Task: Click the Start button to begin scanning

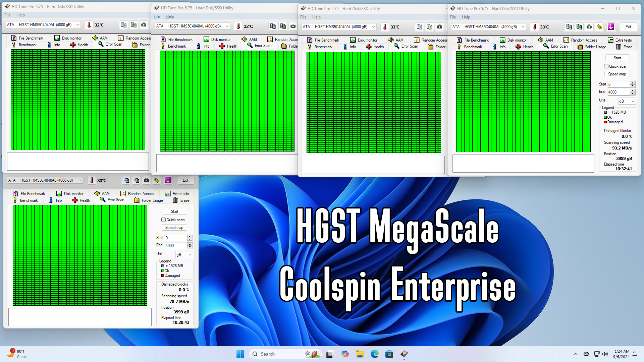Action: [x=617, y=58]
